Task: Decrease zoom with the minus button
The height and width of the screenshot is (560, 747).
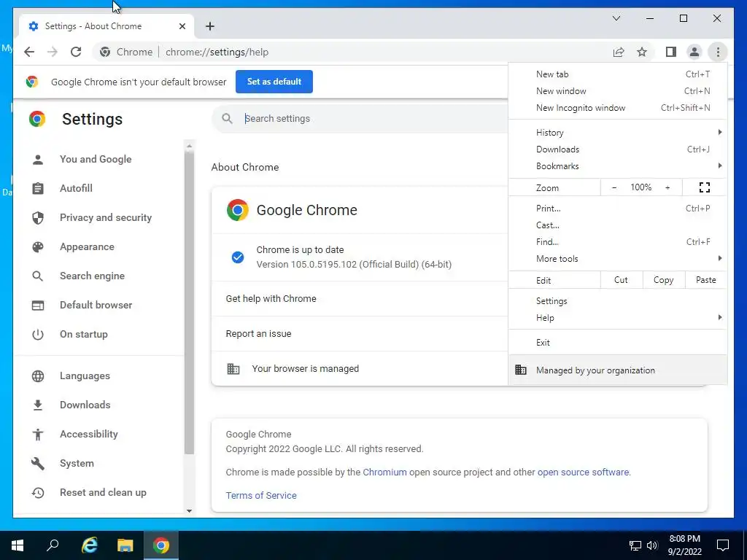Action: tap(614, 187)
